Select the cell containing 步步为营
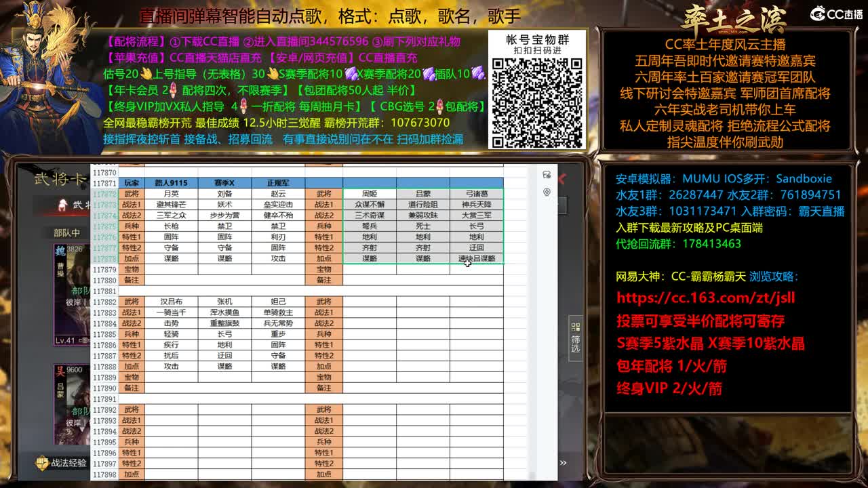 click(x=224, y=216)
